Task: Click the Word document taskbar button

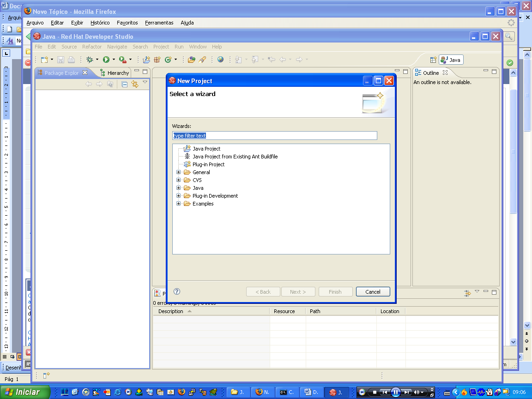Action: 311,392
